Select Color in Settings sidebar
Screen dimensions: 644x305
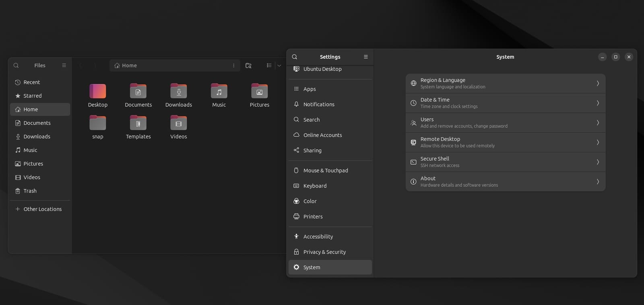(330, 201)
